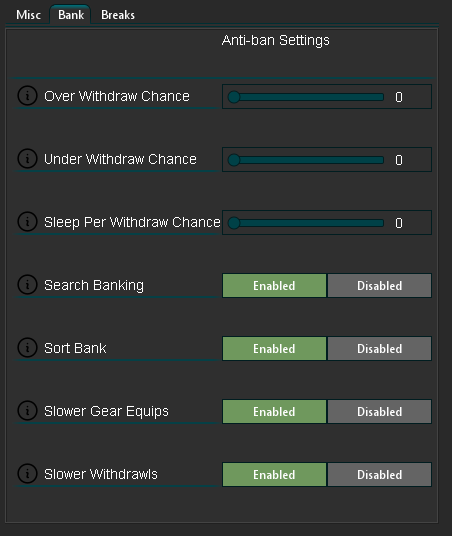This screenshot has width=452, height=536.
Task: Enable Sort Bank setting
Action: pyautogui.click(x=274, y=348)
